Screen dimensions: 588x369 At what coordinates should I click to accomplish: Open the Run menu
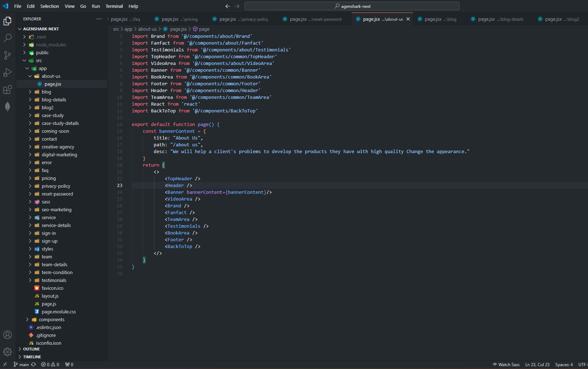pyautogui.click(x=96, y=6)
